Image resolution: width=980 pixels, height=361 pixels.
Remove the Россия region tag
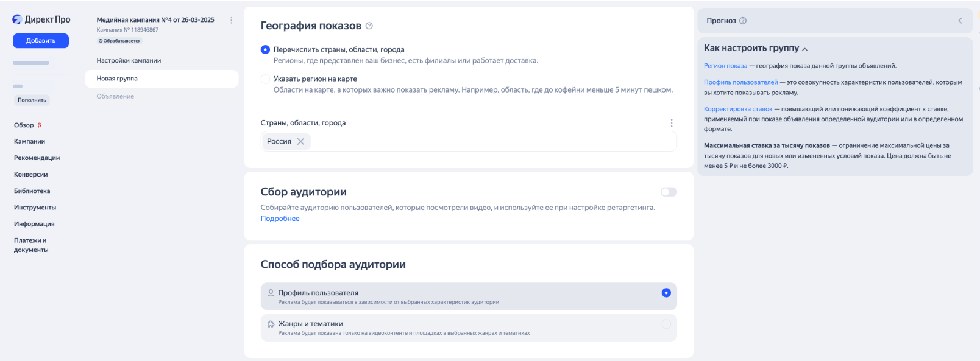(x=300, y=141)
